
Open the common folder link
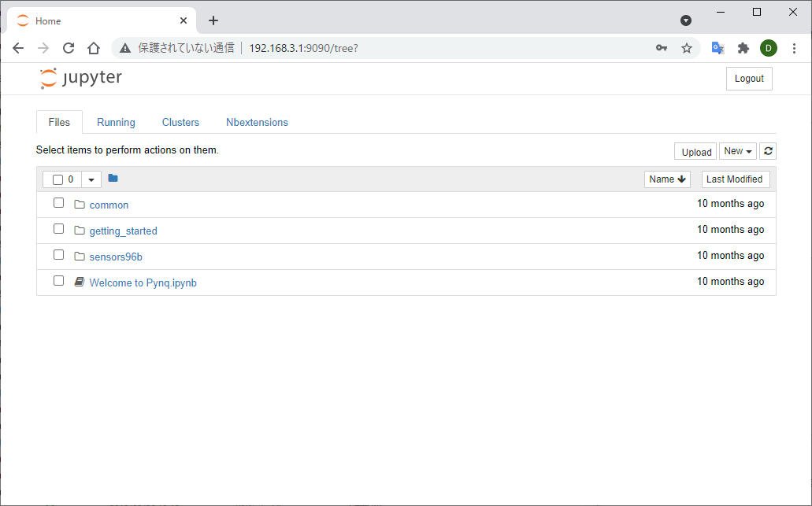(109, 205)
